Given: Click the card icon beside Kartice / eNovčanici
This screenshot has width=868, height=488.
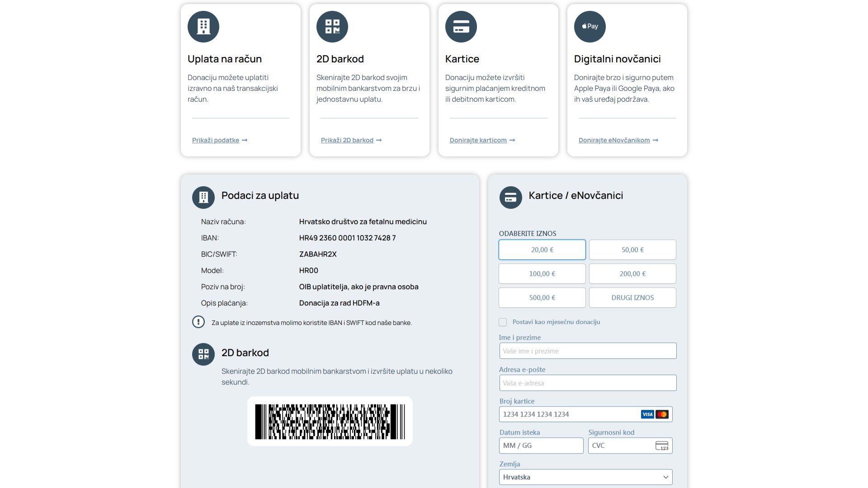Looking at the screenshot, I should 511,197.
